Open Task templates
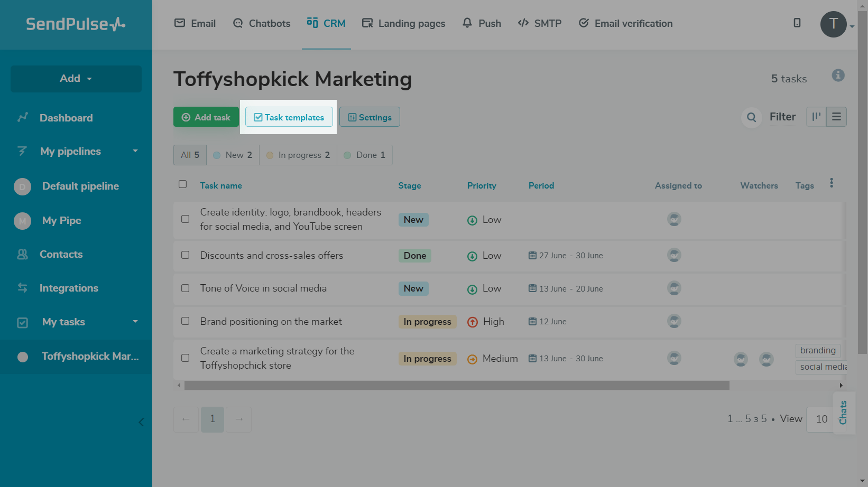The image size is (868, 487). point(289,117)
